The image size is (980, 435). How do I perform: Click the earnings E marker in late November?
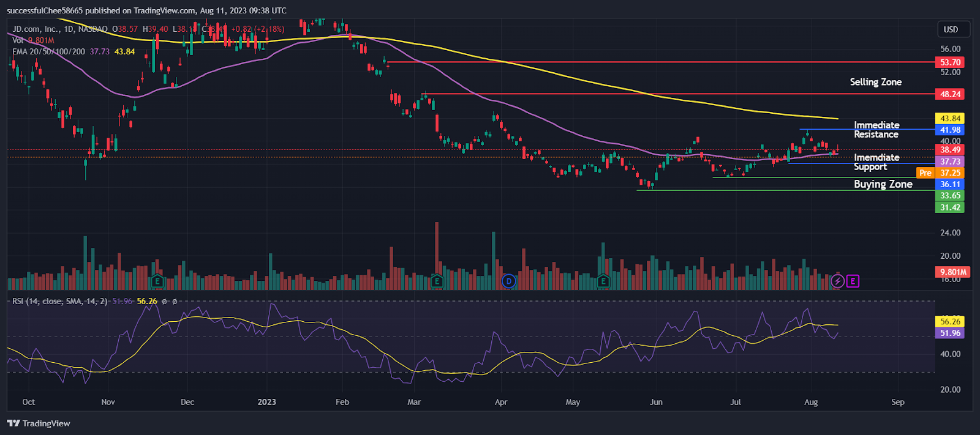click(157, 281)
